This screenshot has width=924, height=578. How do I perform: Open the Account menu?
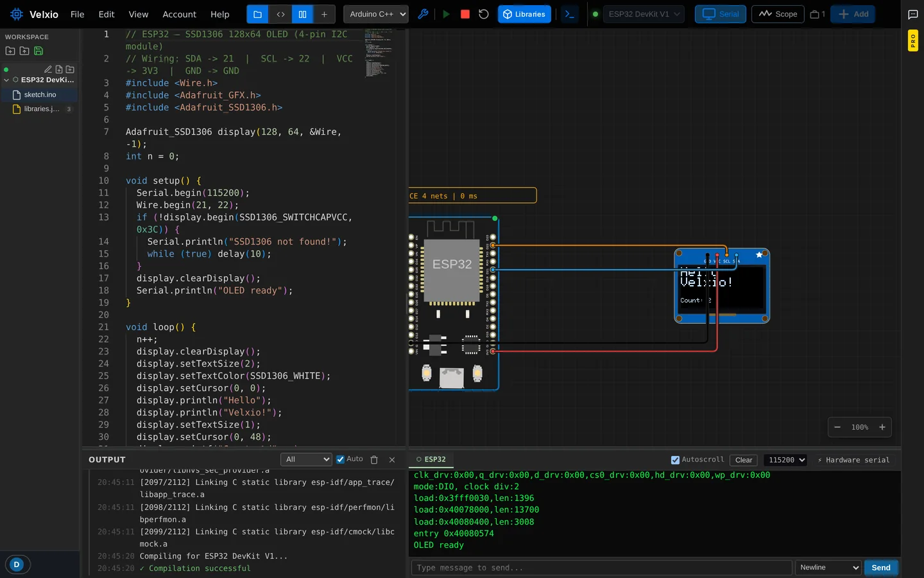click(x=179, y=14)
